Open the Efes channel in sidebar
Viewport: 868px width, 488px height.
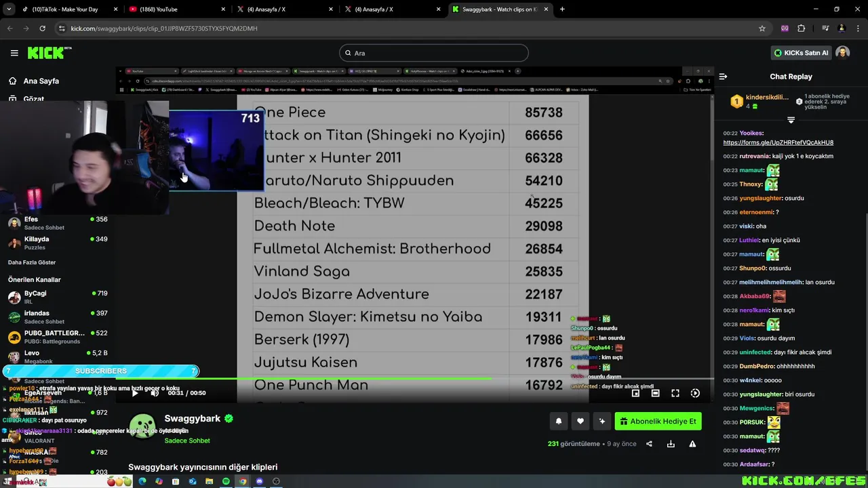tap(58, 223)
